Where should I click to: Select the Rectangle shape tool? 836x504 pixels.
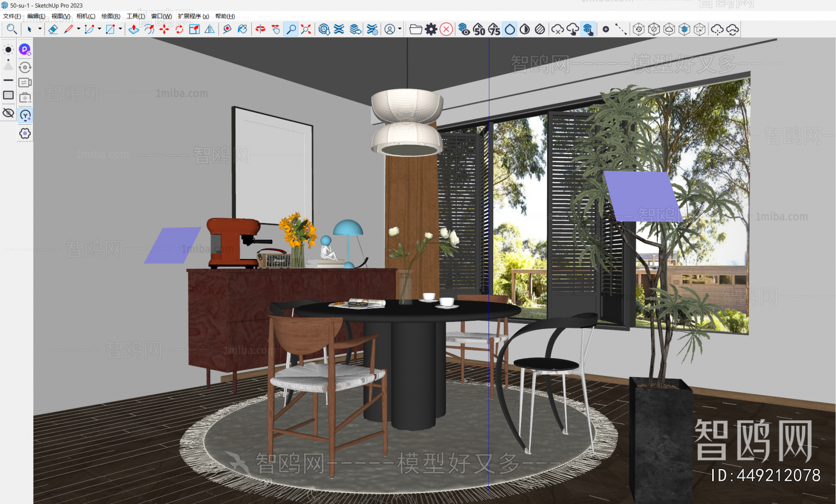coord(110,29)
